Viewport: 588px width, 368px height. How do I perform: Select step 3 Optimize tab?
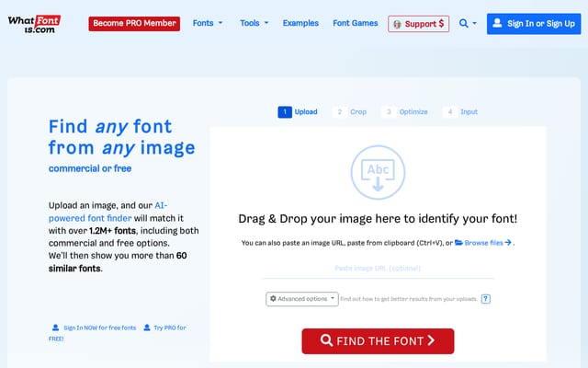click(x=404, y=112)
